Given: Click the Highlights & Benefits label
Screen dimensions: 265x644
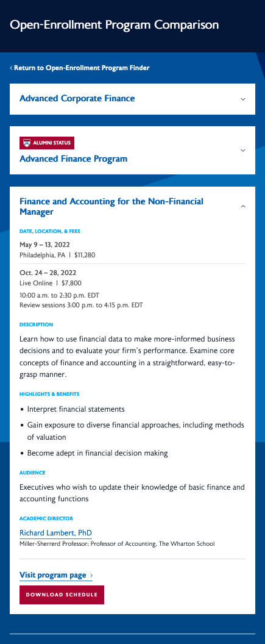Looking at the screenshot, I should coord(49,395).
